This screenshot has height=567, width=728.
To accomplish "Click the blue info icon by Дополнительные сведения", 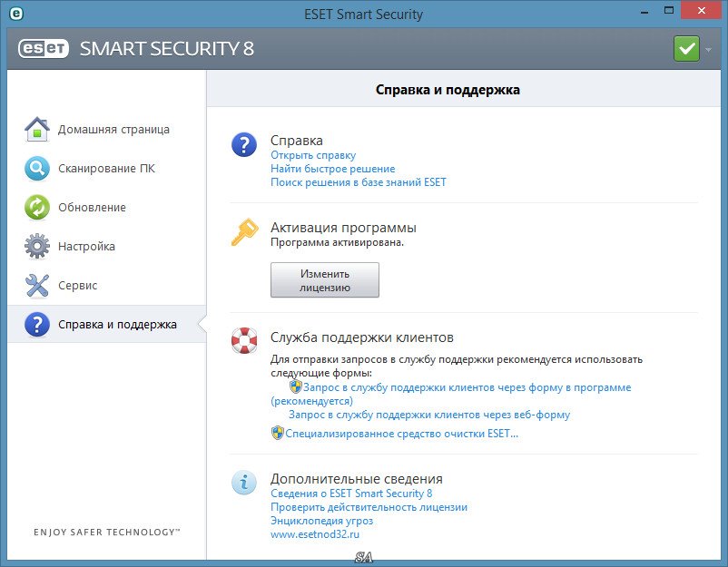I will [244, 483].
